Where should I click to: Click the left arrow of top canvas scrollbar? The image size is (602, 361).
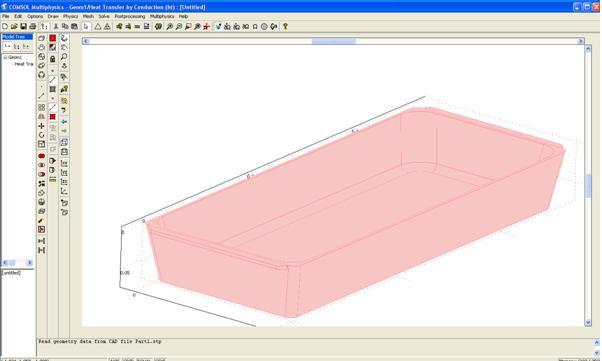pyautogui.click(x=86, y=41)
